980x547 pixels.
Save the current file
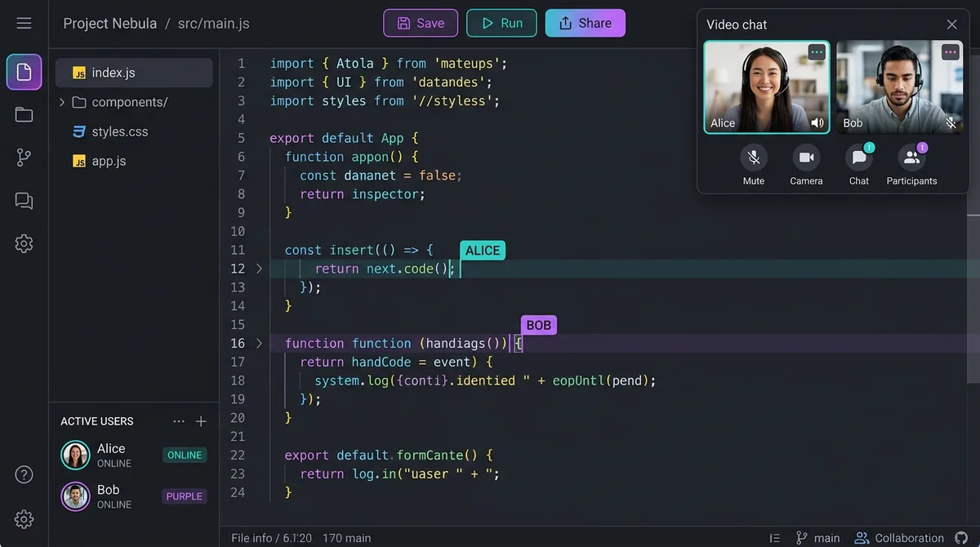pyautogui.click(x=420, y=23)
